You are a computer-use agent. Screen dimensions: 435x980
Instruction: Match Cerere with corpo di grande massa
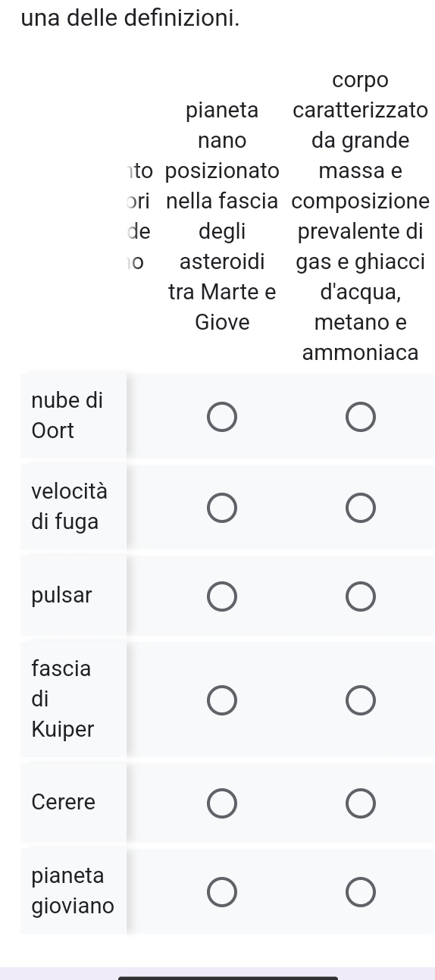360,803
